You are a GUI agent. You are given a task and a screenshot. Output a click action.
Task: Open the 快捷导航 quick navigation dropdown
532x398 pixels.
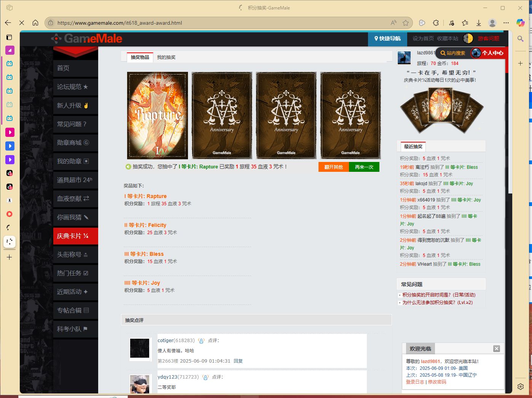(387, 38)
